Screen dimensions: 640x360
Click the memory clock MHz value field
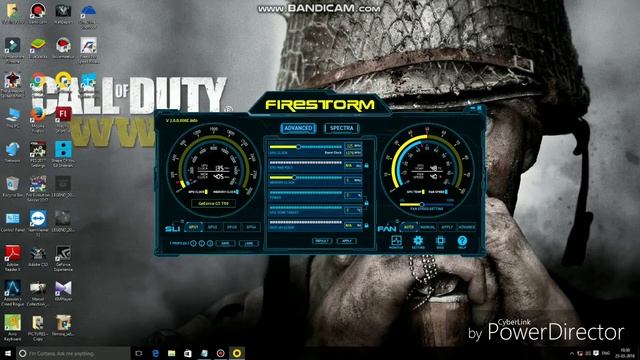tap(353, 180)
